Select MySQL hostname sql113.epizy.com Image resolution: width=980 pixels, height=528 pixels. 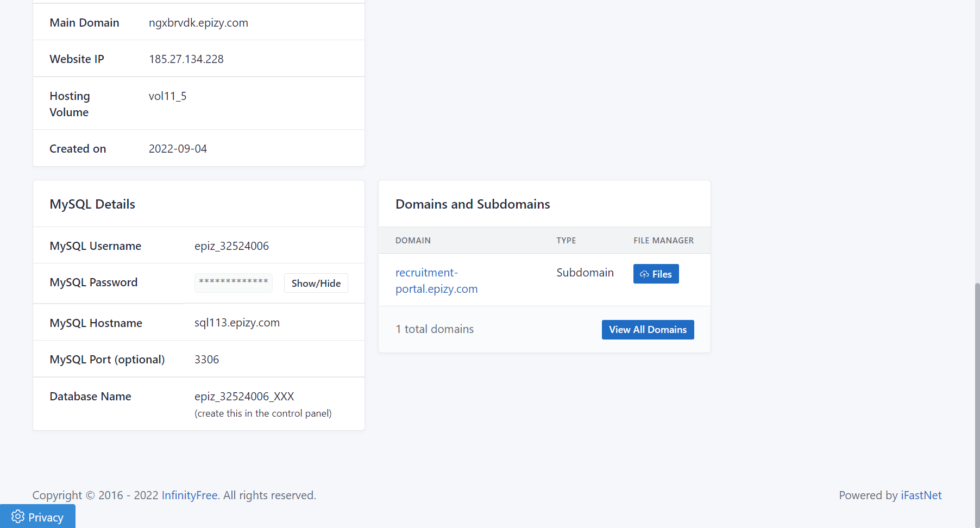coord(237,323)
